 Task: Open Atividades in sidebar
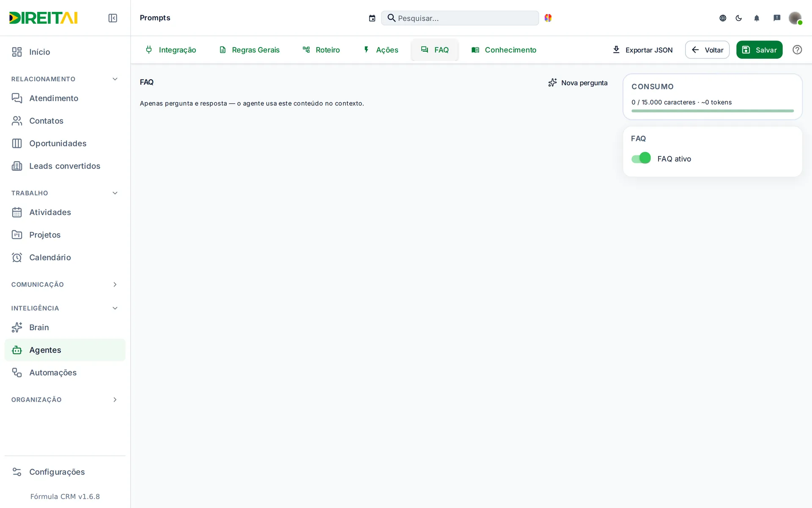(65, 212)
